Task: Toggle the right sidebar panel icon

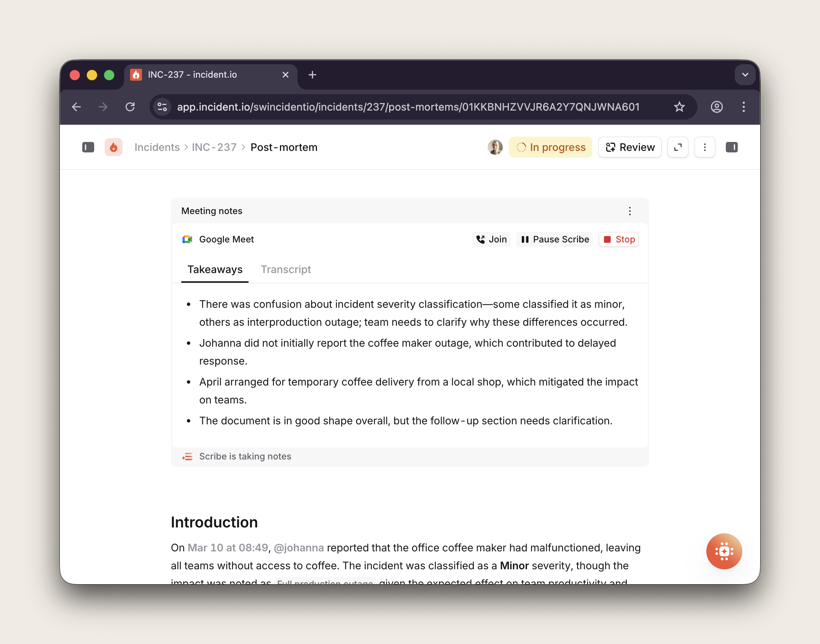Action: pos(731,147)
